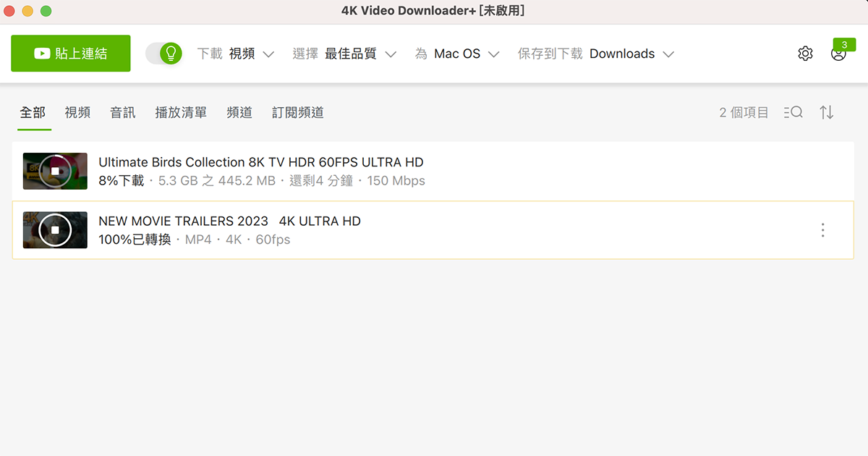This screenshot has width=868, height=456.
Task: Expand the Mac OS platform dropdown
Action: pos(467,53)
